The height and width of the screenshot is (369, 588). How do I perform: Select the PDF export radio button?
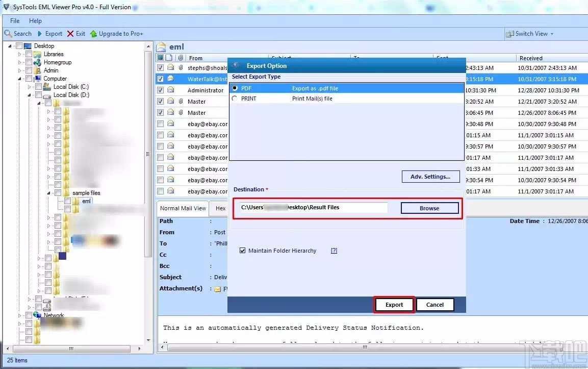click(x=235, y=88)
